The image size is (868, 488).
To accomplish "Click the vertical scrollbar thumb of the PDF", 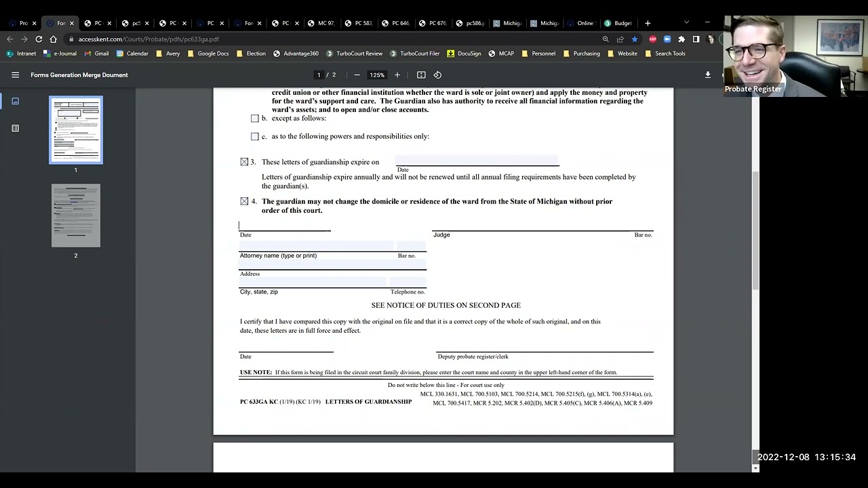I will (x=755, y=230).
